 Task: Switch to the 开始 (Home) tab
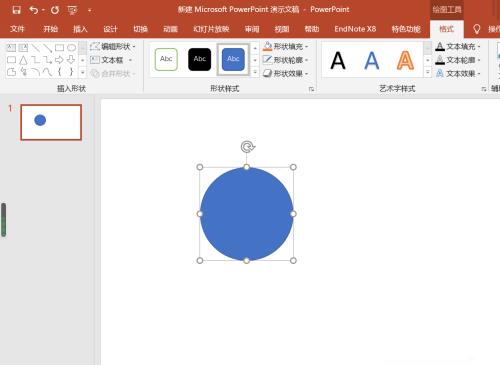click(51, 29)
